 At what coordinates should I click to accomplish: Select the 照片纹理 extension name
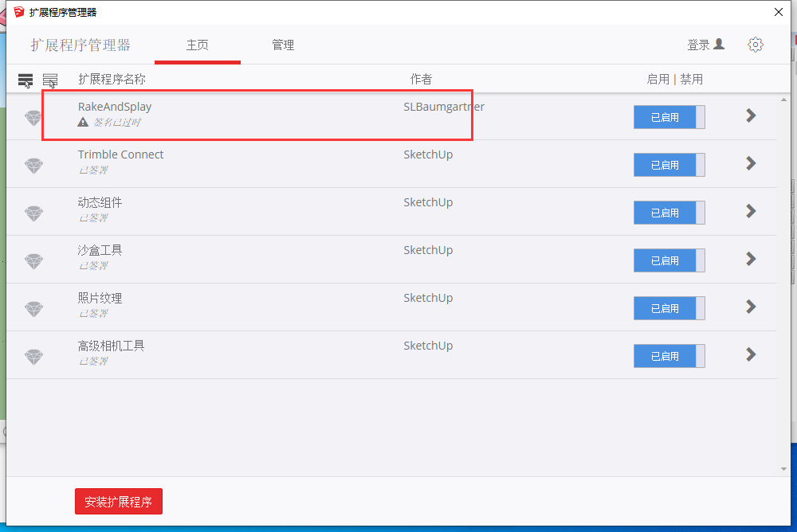[100, 298]
